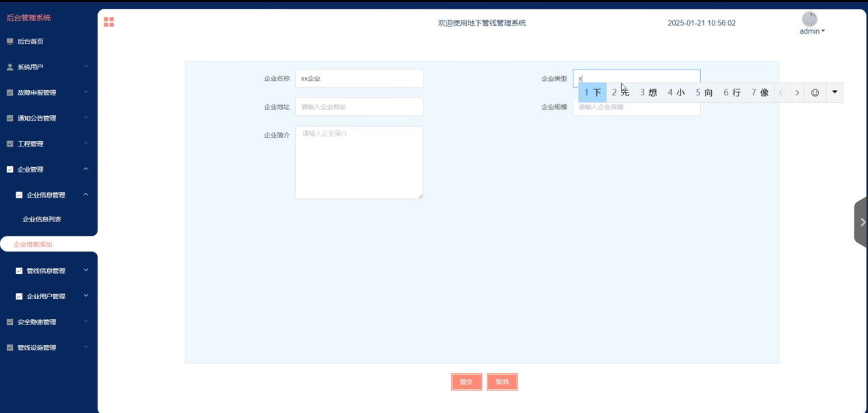Expand the 安全隐患管理 chevron
The width and height of the screenshot is (868, 413).
(x=86, y=322)
